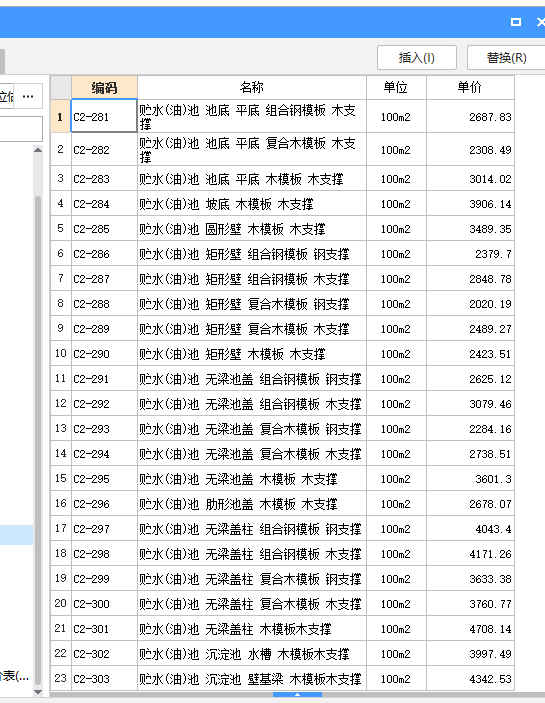Sort by the 编码 column header
The width and height of the screenshot is (545, 703).
click(x=104, y=87)
